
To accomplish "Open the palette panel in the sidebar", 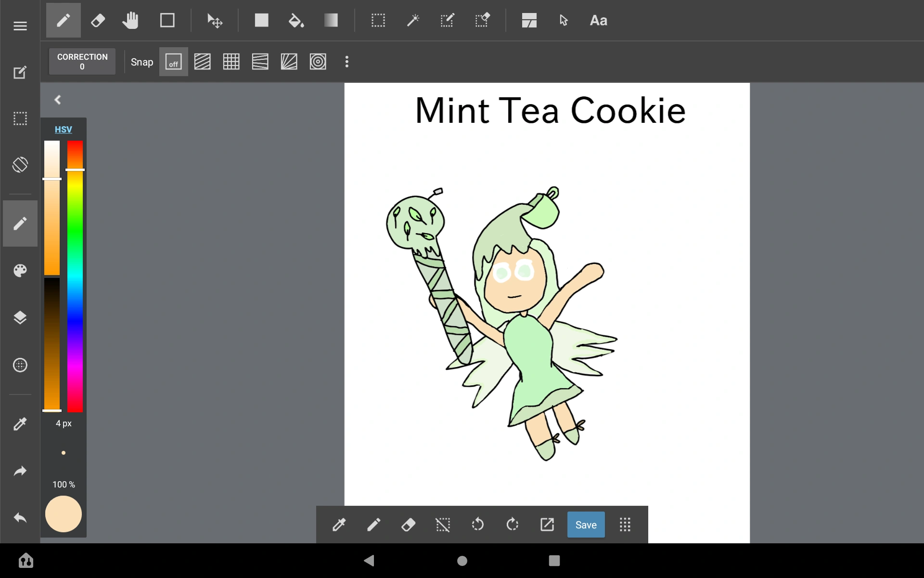I will [20, 270].
